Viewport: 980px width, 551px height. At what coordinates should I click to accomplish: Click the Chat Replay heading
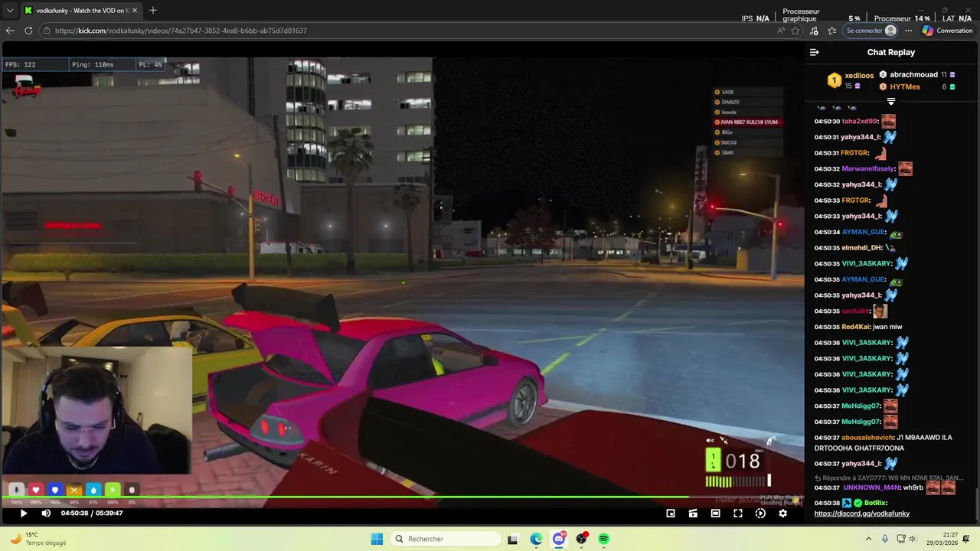tap(891, 52)
